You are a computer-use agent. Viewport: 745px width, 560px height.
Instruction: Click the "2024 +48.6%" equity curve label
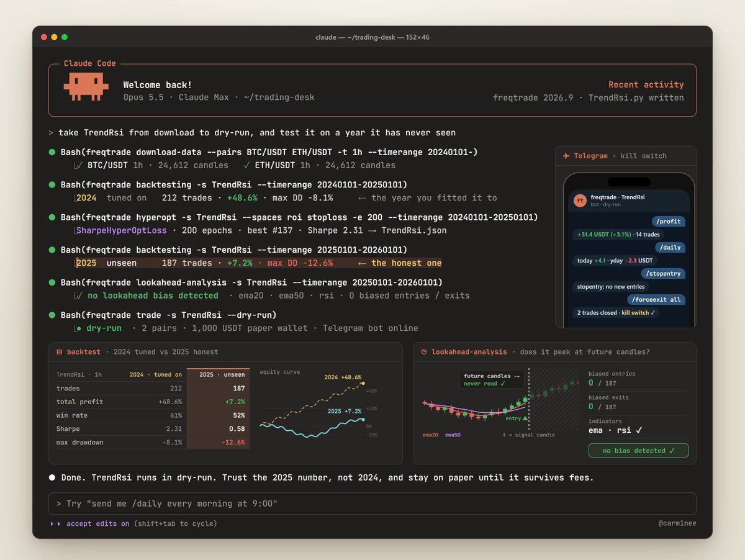343,377
